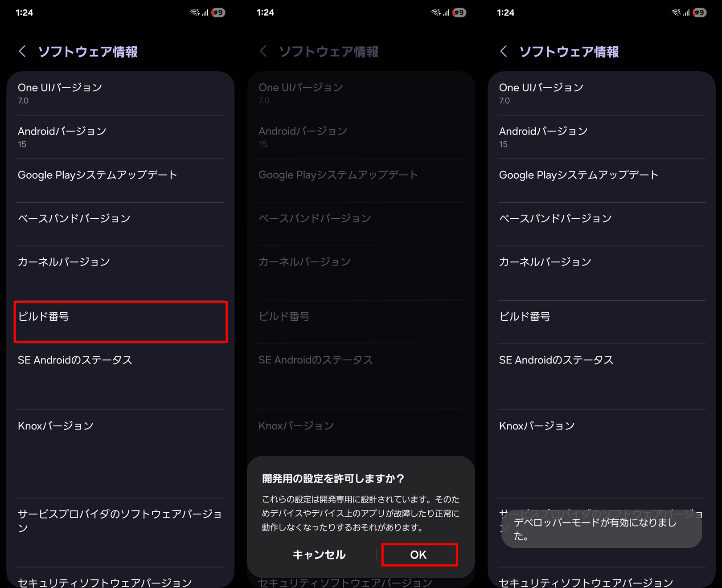
Task: Tap the デベロッパーモードが有効になりました toast message
Action: click(601, 529)
